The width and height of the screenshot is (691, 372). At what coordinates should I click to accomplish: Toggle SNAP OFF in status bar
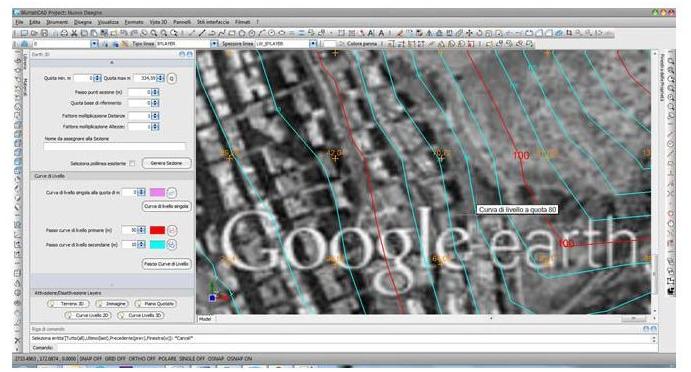[x=90, y=359]
